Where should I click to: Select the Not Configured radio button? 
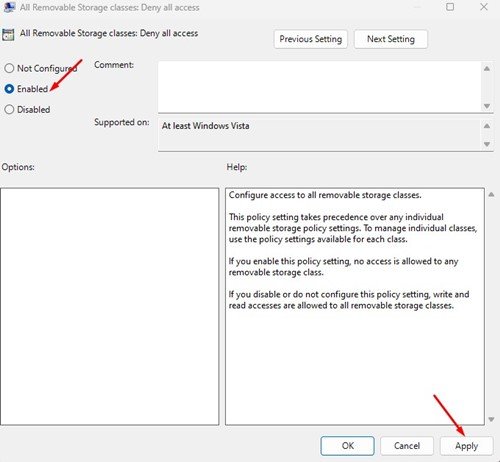tap(9, 68)
